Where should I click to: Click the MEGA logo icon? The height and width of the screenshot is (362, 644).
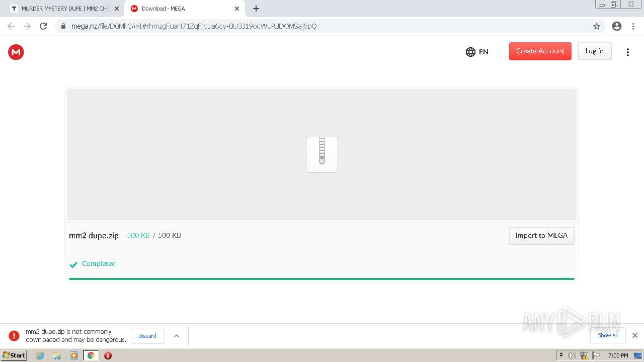point(16,52)
